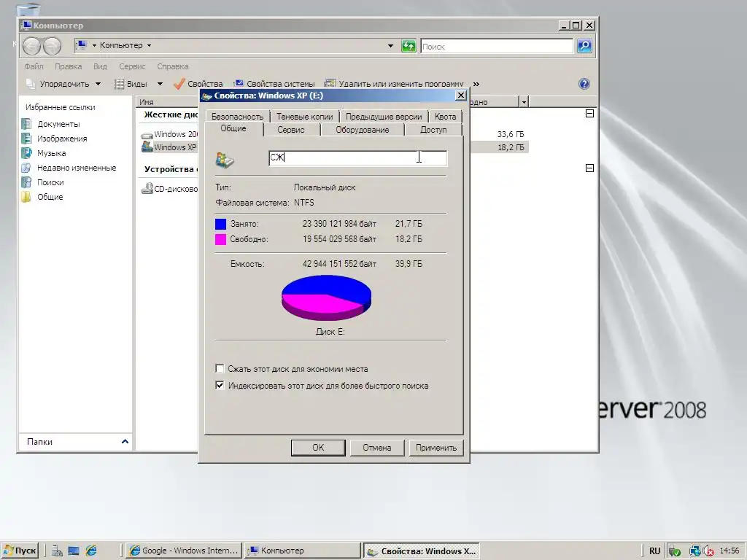
Task: Click Свойства системы toolbar item
Action: point(275,84)
